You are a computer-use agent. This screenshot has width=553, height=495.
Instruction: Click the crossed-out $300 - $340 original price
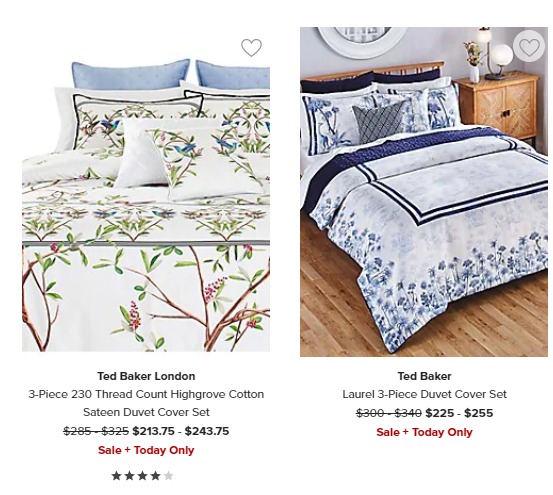(x=389, y=413)
